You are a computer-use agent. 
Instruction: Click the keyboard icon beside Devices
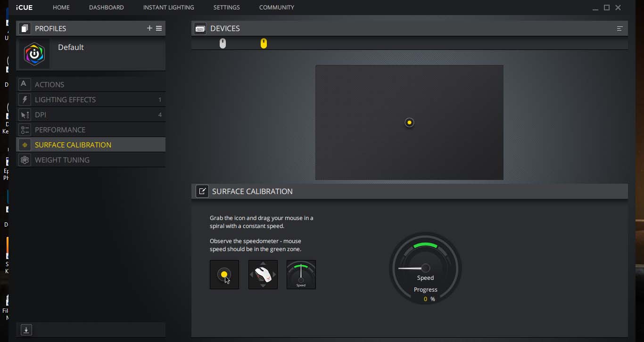(200, 29)
